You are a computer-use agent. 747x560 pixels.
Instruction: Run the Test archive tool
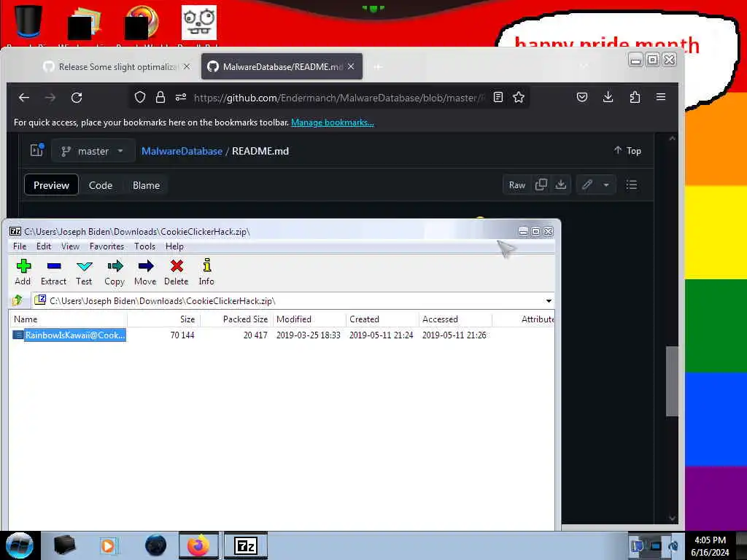(x=84, y=272)
